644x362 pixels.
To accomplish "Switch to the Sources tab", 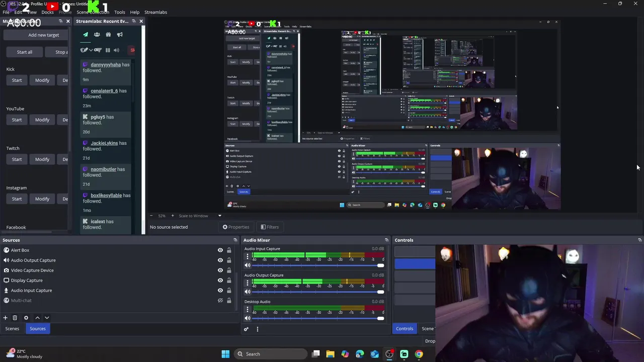I will (38, 329).
